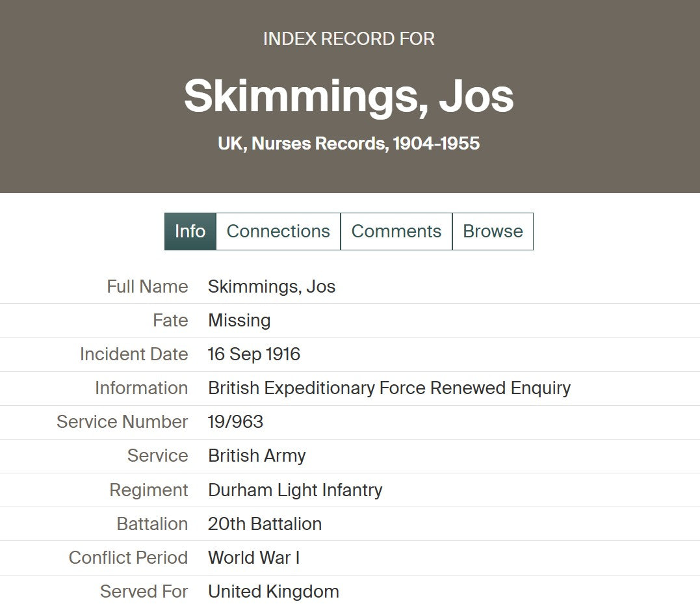The width and height of the screenshot is (700, 608).
Task: Click the Service value 'British Army'
Action: click(x=257, y=456)
